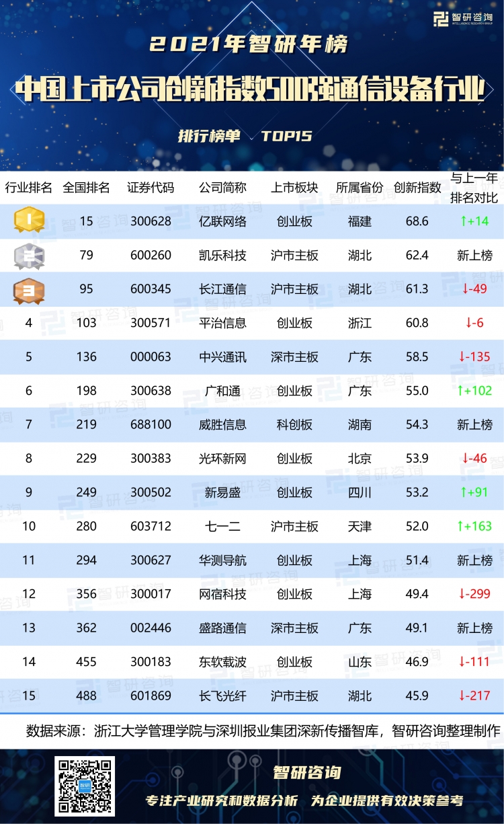Click the 与上一年排名对比 column header

point(474,188)
